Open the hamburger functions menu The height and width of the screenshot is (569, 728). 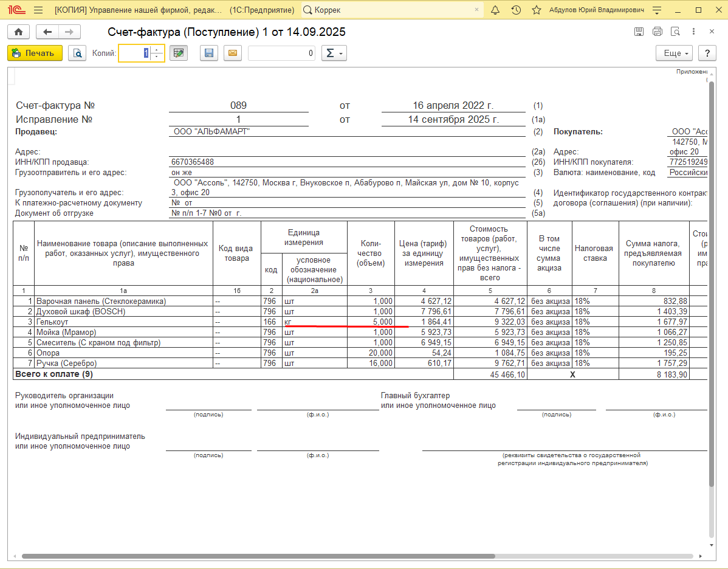[38, 10]
